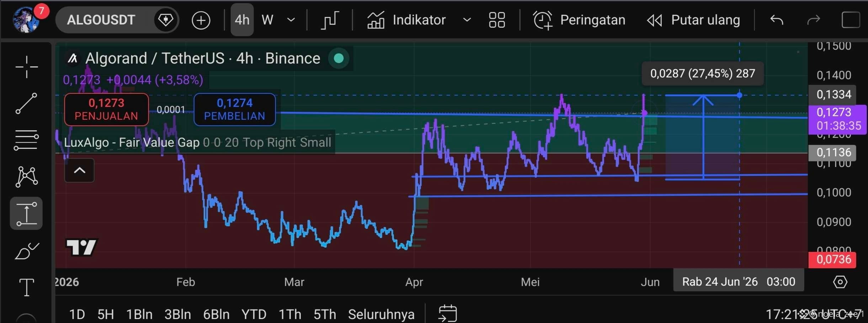
Task: Select the 1Bln date range
Action: pyautogui.click(x=139, y=314)
